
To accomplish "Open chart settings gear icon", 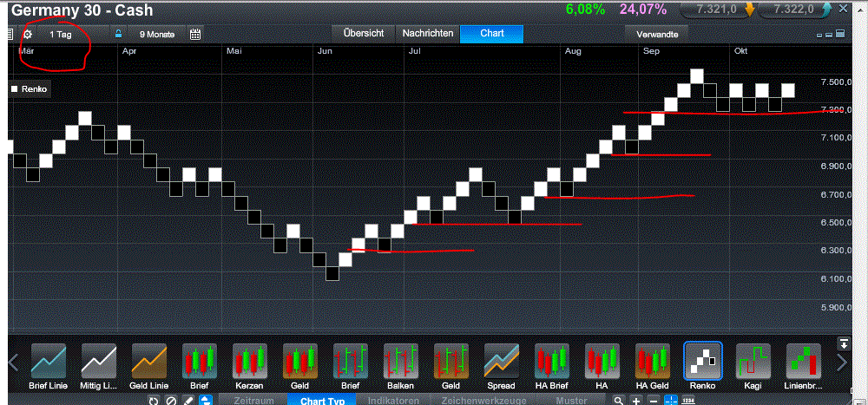I will (x=29, y=35).
